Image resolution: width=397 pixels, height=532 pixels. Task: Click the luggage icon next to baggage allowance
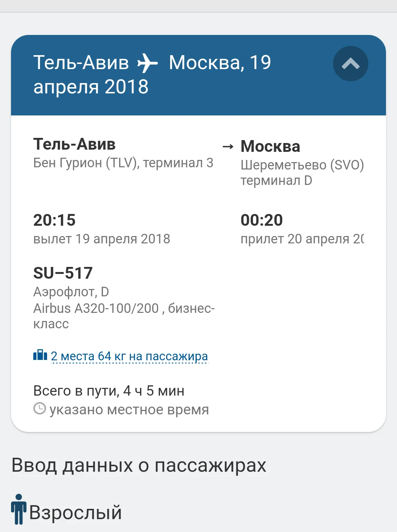click(x=40, y=355)
